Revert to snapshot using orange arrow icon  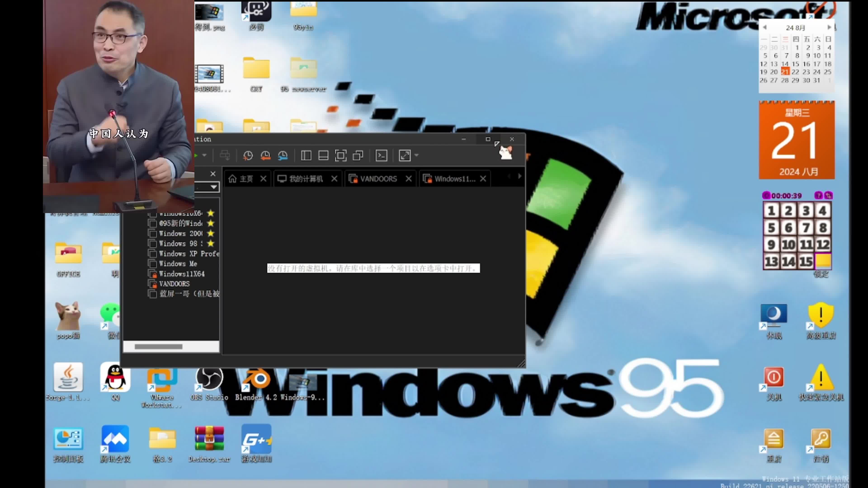[265, 156]
